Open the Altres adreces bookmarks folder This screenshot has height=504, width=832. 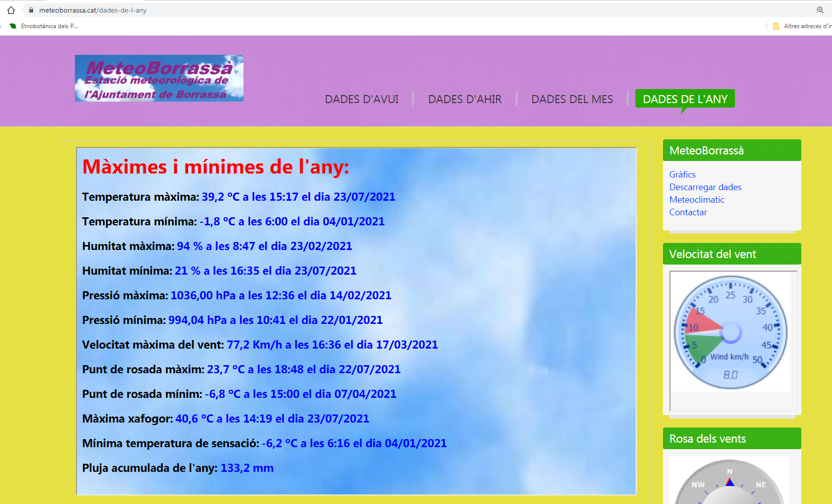[x=802, y=26]
